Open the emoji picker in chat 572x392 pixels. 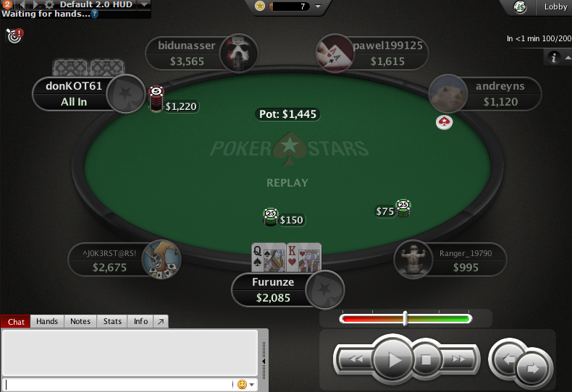[246, 384]
